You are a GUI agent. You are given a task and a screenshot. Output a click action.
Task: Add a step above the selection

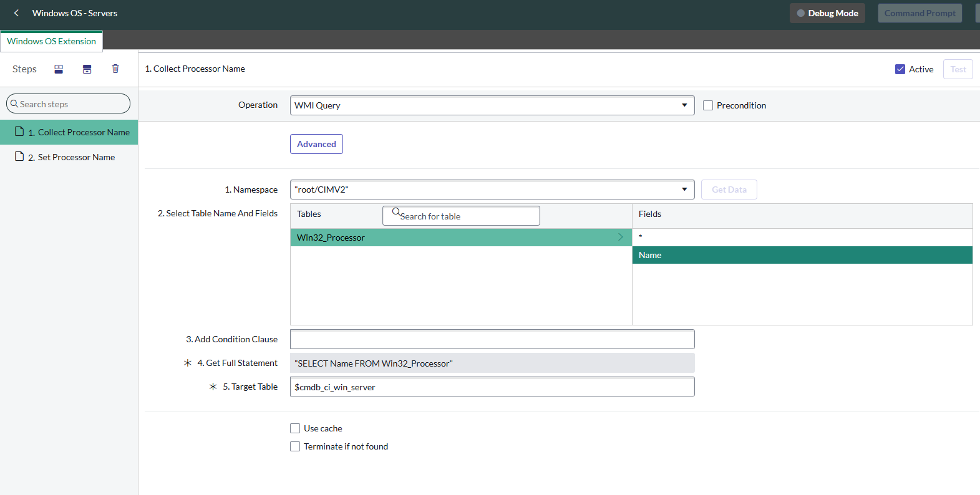(x=59, y=69)
